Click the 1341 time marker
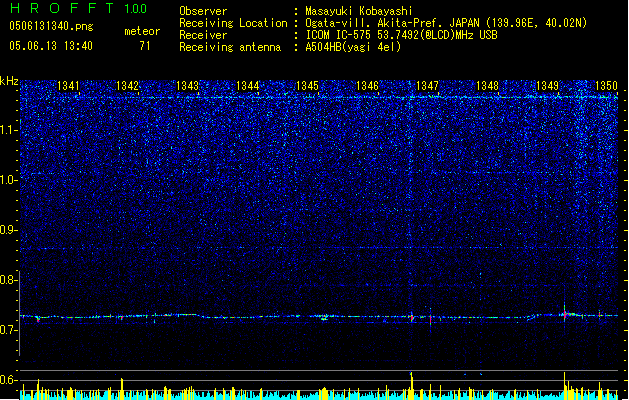The height and width of the screenshot is (400, 629). tap(69, 86)
